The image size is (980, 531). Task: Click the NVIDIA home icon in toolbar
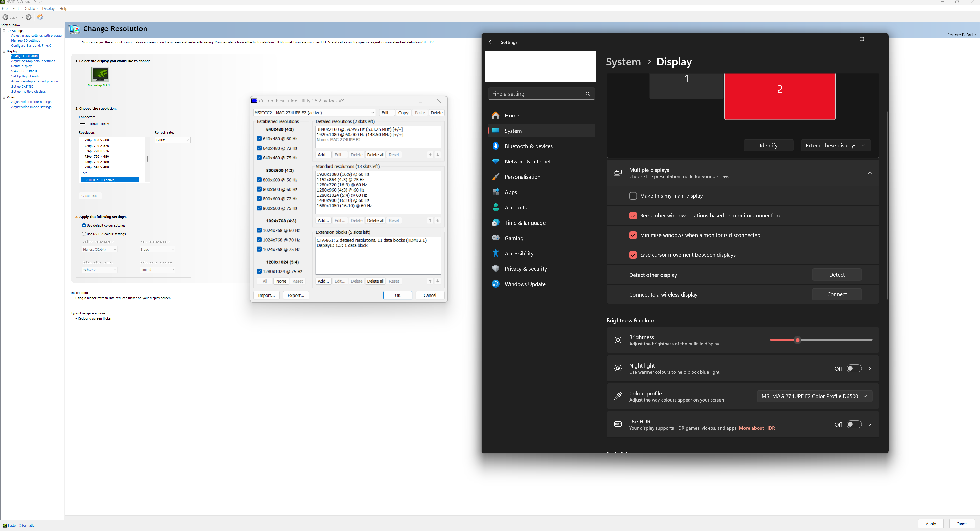pos(40,17)
